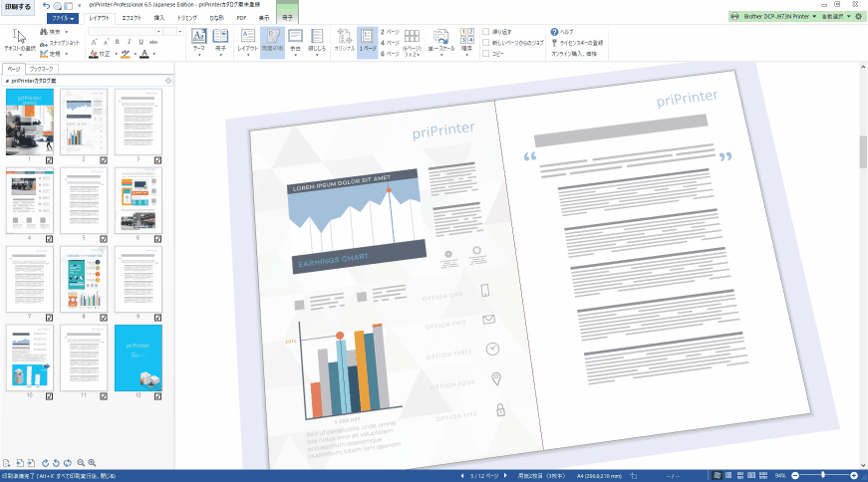Select the オリジナル layout

click(345, 42)
